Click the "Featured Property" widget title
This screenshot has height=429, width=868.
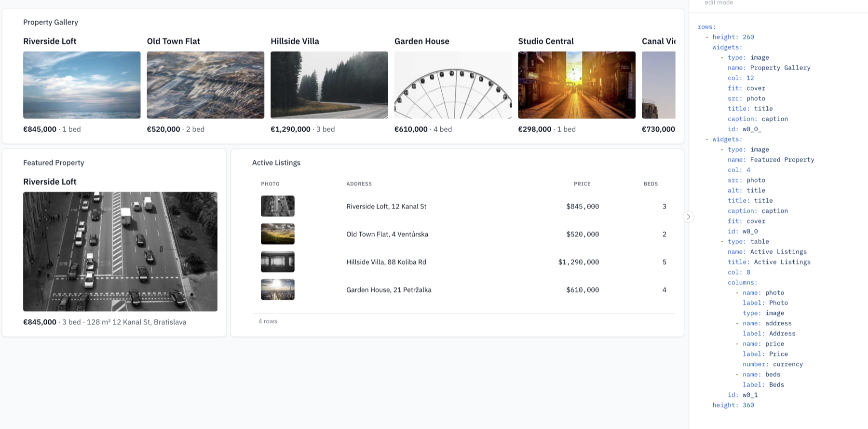tap(54, 163)
